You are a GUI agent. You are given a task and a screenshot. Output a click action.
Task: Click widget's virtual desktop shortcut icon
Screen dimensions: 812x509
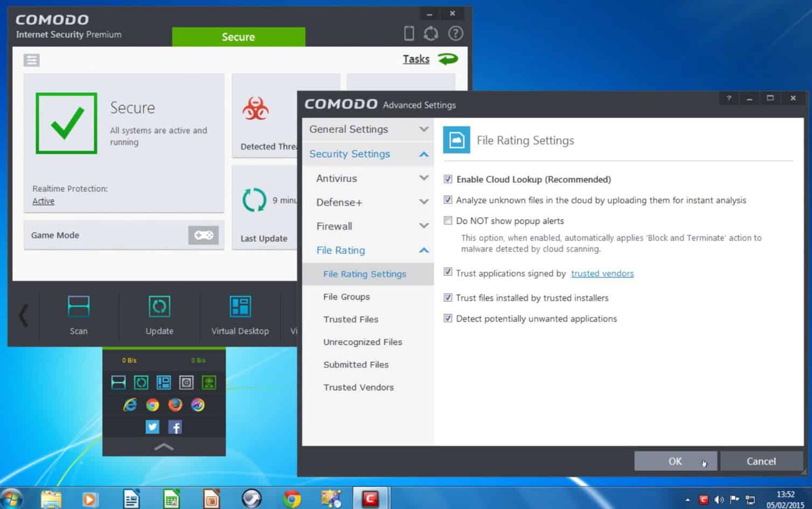[164, 382]
